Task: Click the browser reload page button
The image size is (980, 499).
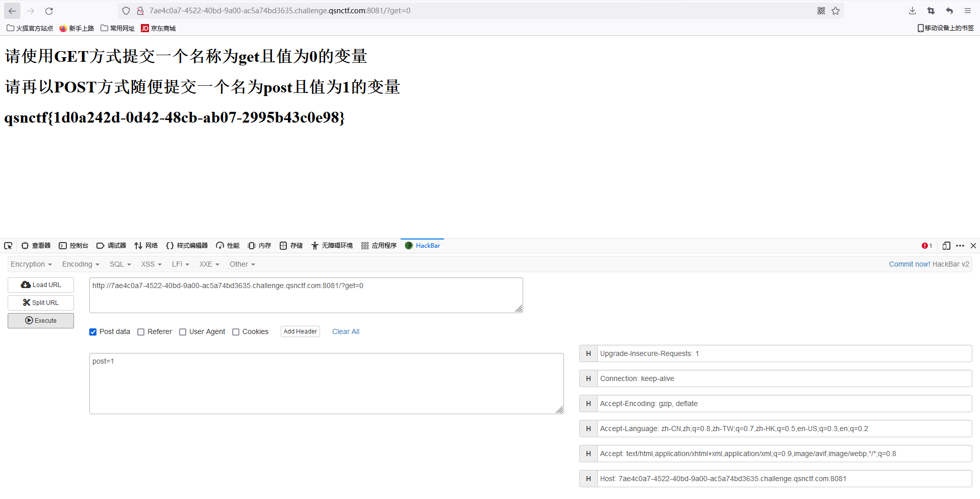Action: pos(49,10)
